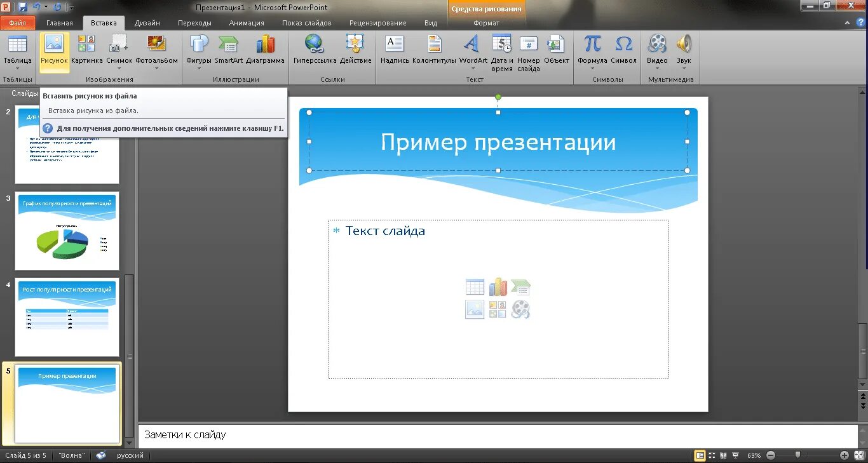The width and height of the screenshot is (868, 463).
Task: Add a Гиперссылка hyperlink
Action: pyautogui.click(x=315, y=50)
